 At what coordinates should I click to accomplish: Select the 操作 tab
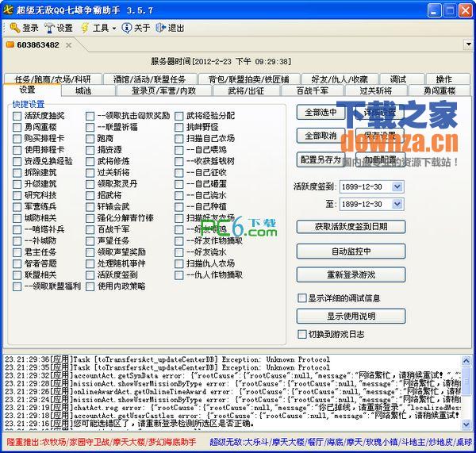pyautogui.click(x=447, y=79)
